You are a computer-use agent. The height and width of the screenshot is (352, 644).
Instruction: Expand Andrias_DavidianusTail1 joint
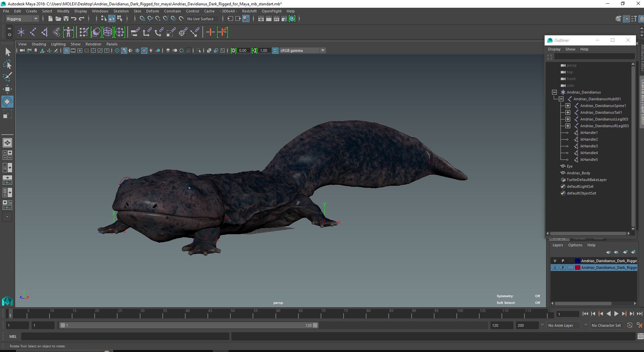[568, 112]
